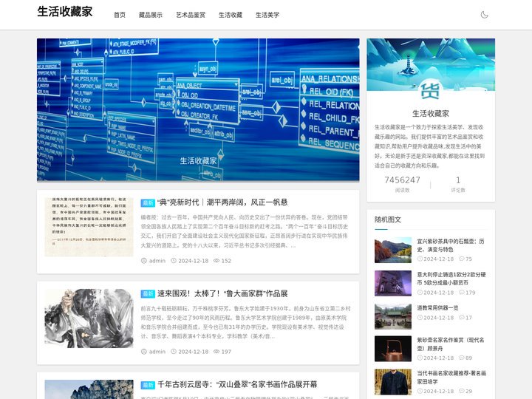This screenshot has height=399, width=532.
Task: Open article 速来围观！太棒了 title
Action: tap(222, 293)
